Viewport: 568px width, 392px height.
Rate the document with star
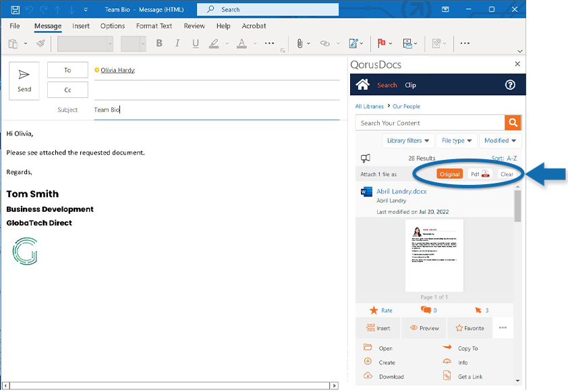[x=380, y=310]
